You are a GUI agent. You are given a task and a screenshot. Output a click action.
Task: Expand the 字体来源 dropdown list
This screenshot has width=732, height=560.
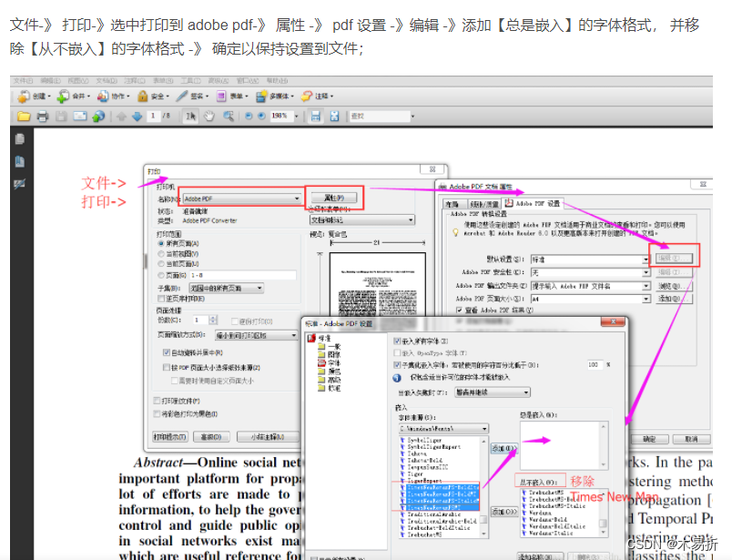click(x=483, y=428)
